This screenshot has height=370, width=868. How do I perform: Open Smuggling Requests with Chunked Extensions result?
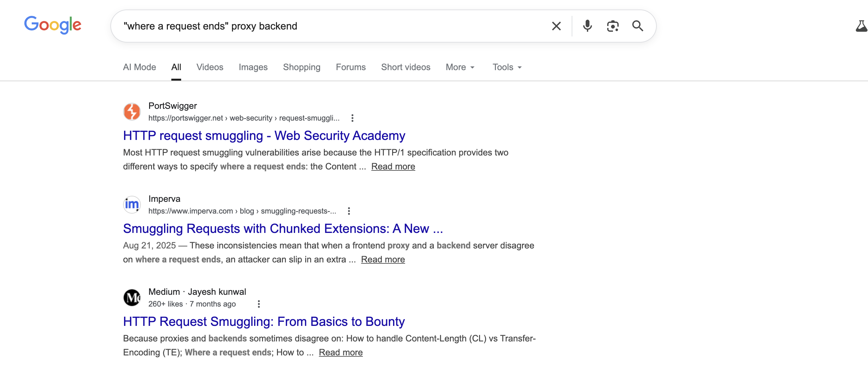[283, 228]
